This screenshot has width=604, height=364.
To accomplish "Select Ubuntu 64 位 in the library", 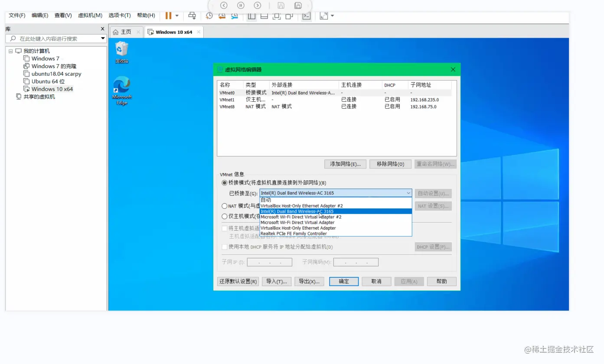I will coord(48,81).
